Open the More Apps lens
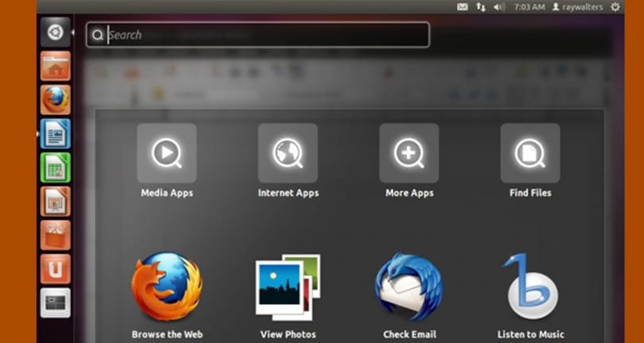Viewport: 644px width, 343px height. 409,153
